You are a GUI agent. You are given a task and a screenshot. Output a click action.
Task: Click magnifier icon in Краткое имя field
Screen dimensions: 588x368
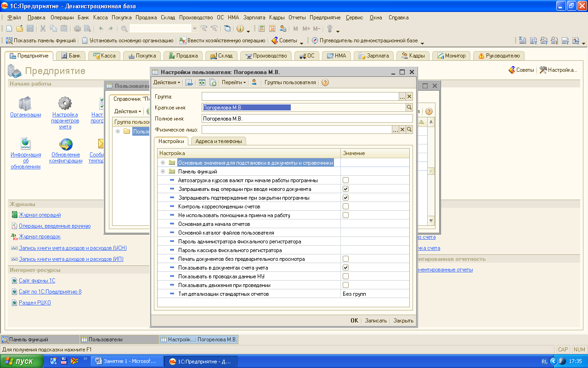(409, 107)
